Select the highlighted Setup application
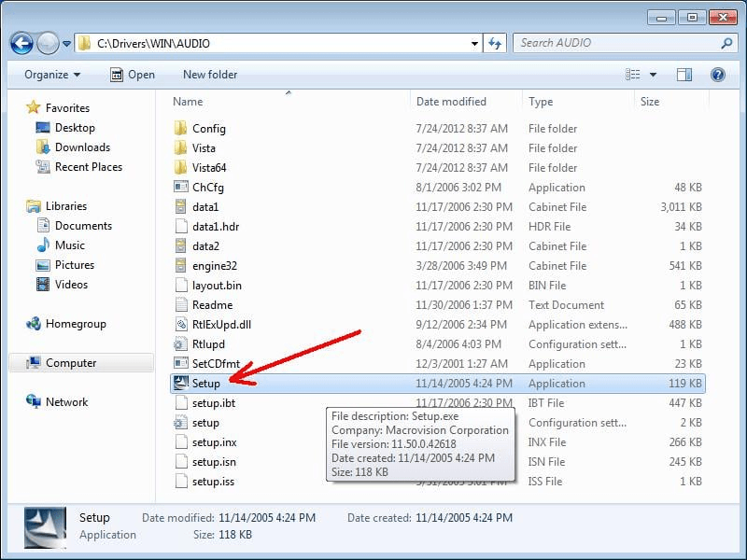The width and height of the screenshot is (747, 560). point(205,383)
